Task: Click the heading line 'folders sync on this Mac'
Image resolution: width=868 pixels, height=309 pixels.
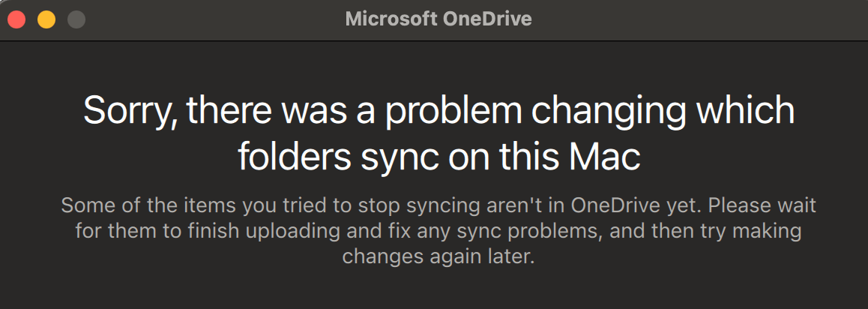Action: [x=439, y=157]
